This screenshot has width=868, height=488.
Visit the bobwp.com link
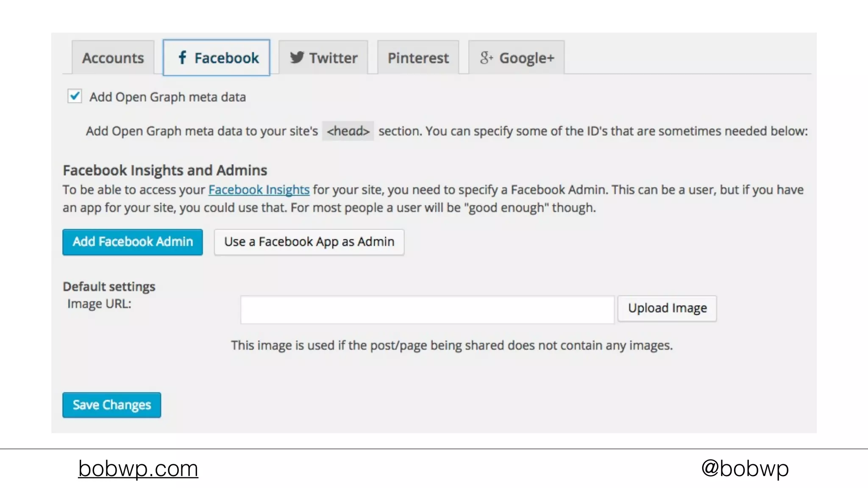[138, 469]
